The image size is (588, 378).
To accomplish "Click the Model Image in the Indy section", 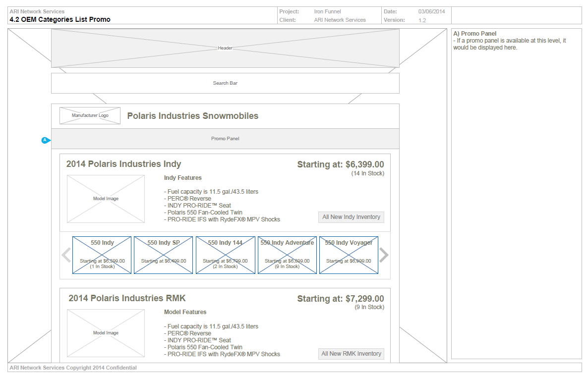I will [106, 199].
